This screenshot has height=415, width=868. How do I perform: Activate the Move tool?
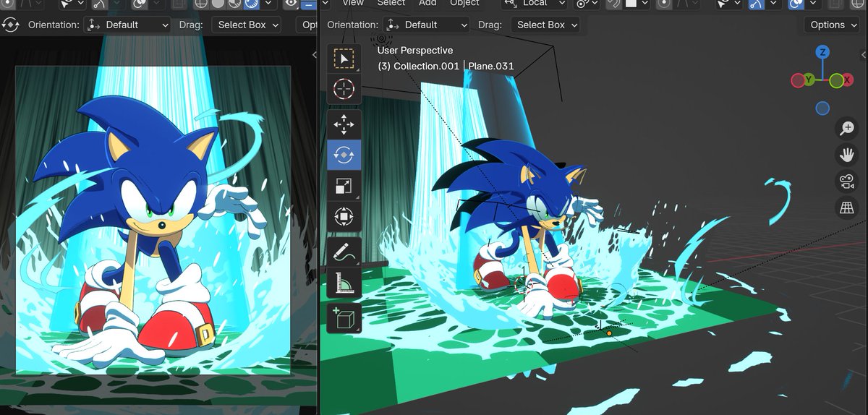(x=344, y=124)
